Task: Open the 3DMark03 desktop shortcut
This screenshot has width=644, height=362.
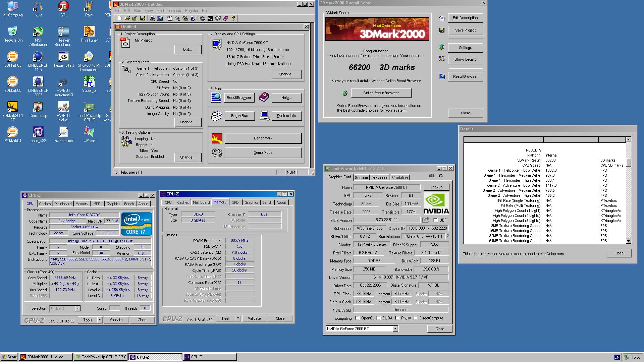Action: (13, 59)
